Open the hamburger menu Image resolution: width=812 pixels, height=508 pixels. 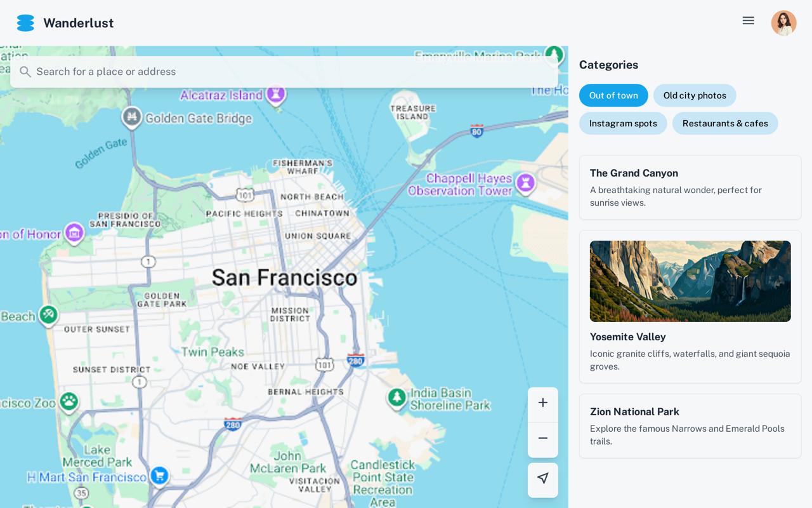click(748, 21)
